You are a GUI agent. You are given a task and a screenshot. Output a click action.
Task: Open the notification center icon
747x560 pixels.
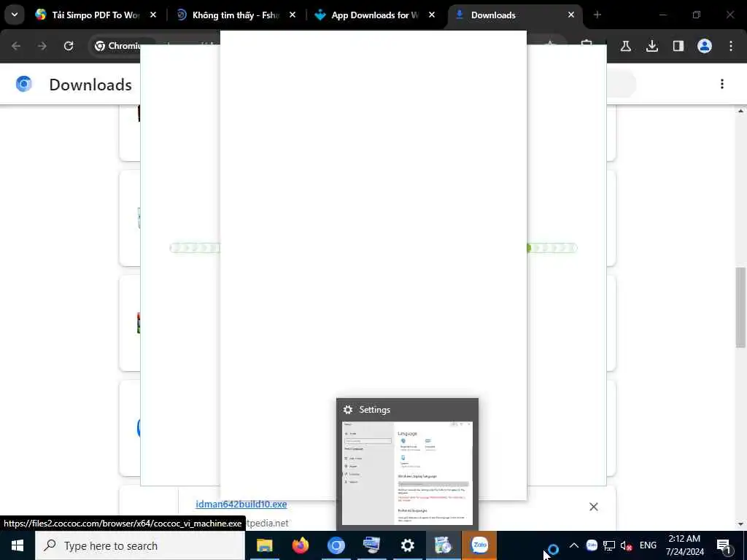724,545
